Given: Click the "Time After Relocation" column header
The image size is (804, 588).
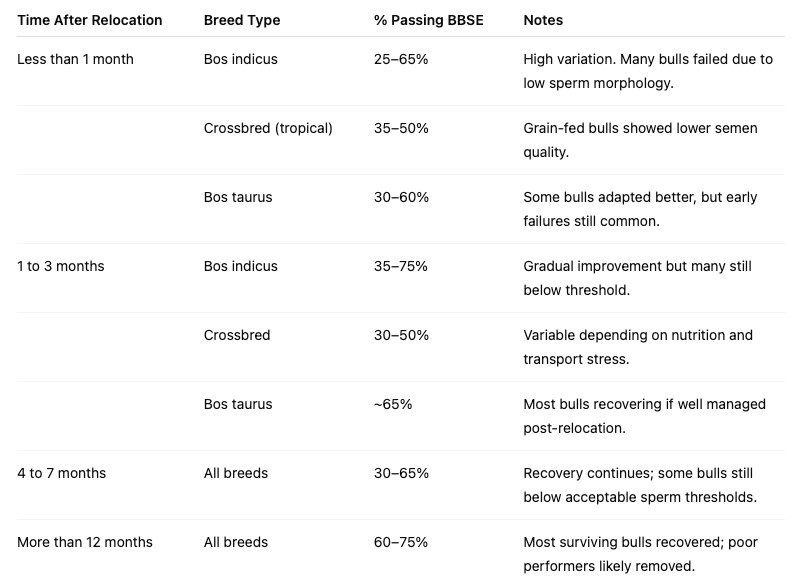Looking at the screenshot, I should coord(89,20).
